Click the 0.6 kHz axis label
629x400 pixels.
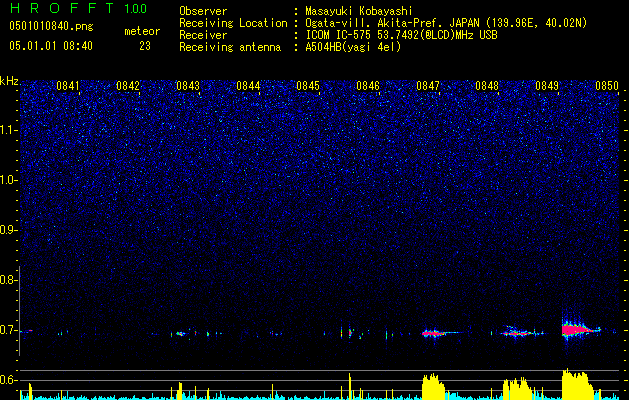click(8, 380)
